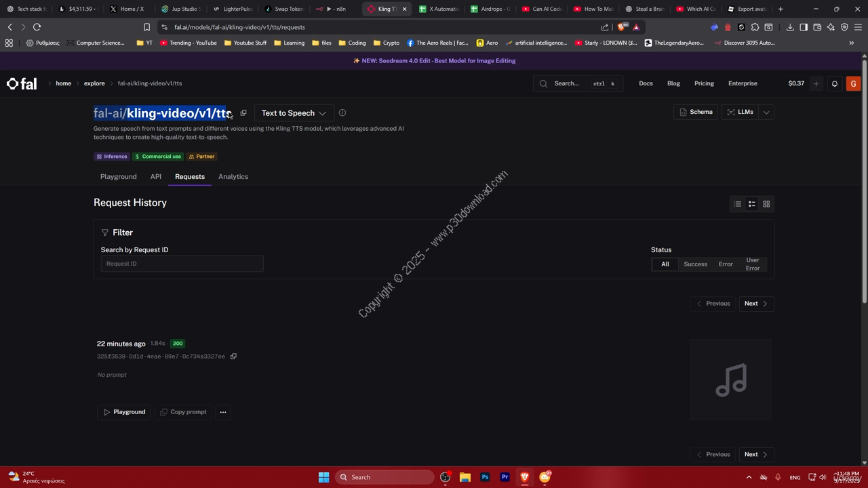868x488 pixels.
Task: Open the G user avatar menu
Action: tap(854, 83)
